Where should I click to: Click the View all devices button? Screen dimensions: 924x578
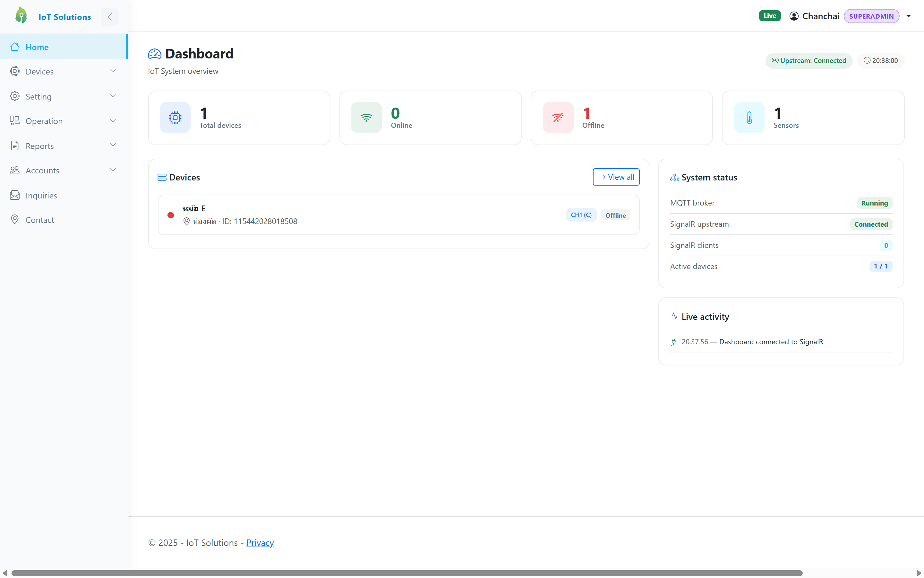tap(616, 177)
